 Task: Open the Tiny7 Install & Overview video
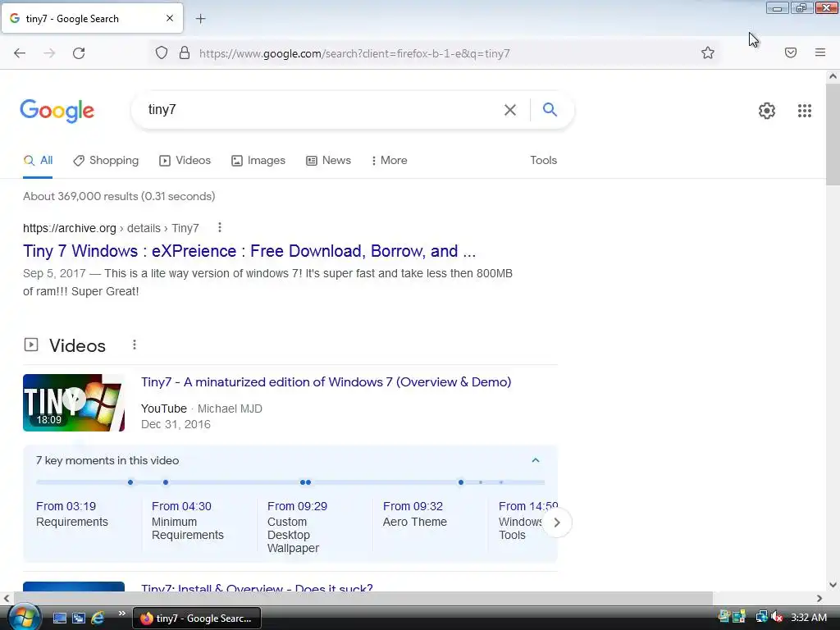[x=257, y=587]
